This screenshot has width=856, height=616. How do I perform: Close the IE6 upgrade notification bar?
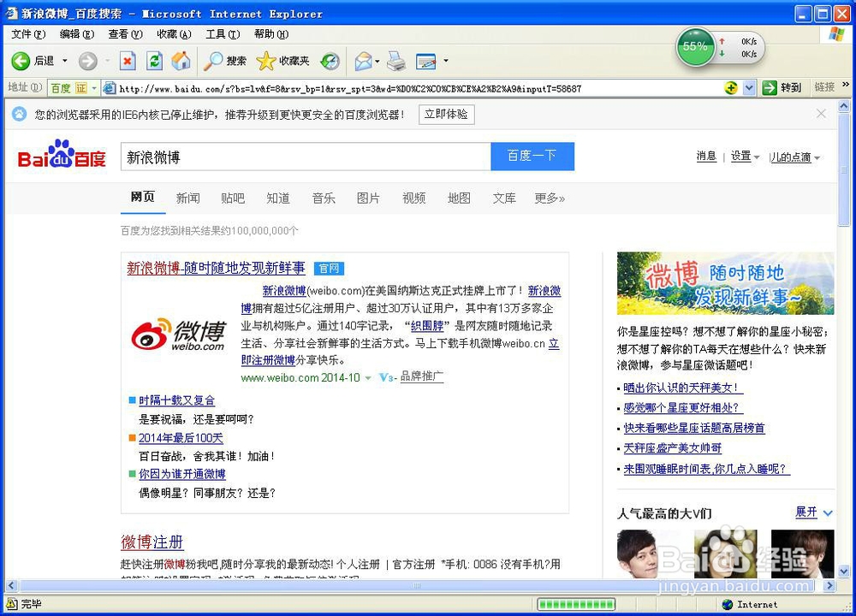821,114
